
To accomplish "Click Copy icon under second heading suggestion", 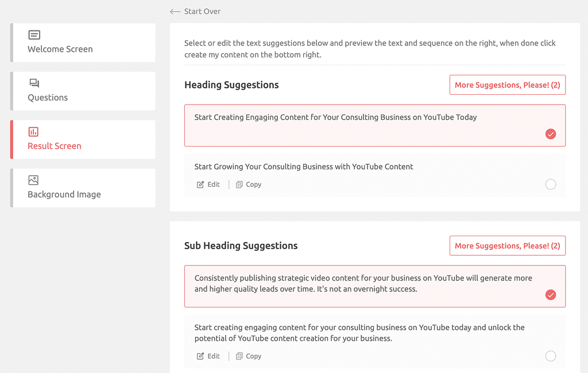I will (x=239, y=184).
